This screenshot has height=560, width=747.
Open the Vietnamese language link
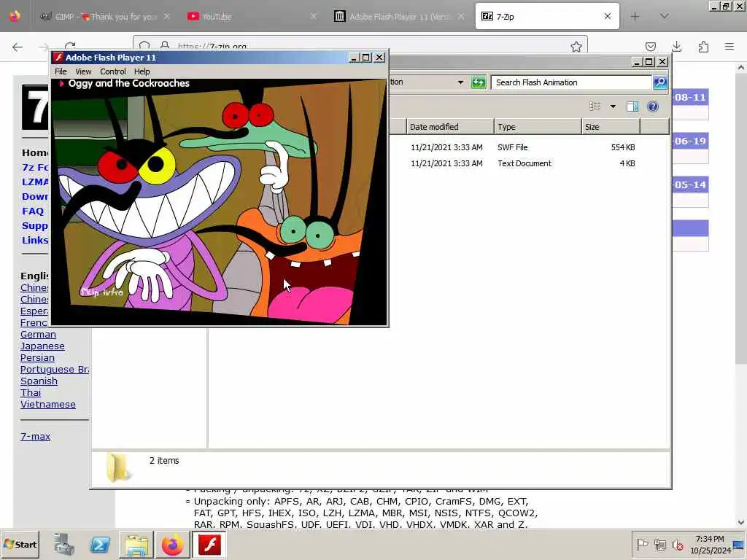point(47,405)
